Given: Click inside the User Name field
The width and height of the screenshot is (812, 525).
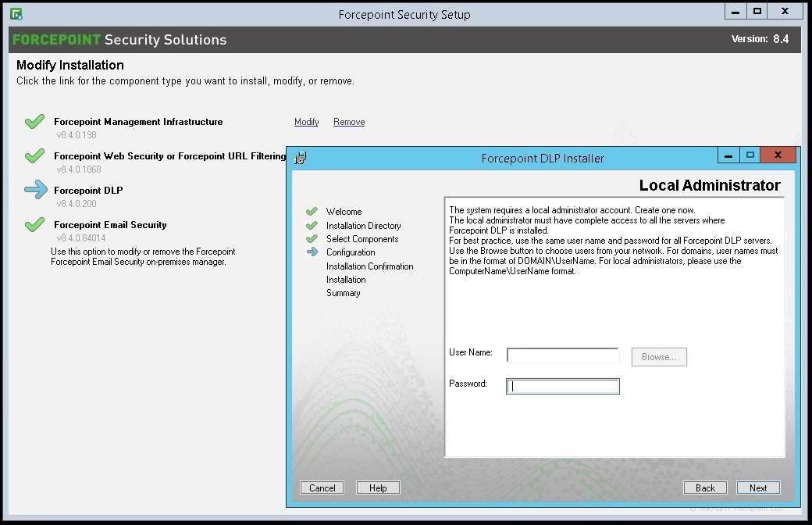Looking at the screenshot, I should (x=562, y=353).
